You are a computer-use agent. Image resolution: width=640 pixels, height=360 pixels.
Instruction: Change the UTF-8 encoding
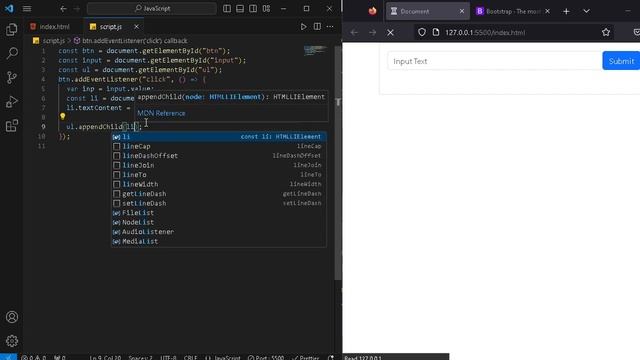tap(168, 357)
